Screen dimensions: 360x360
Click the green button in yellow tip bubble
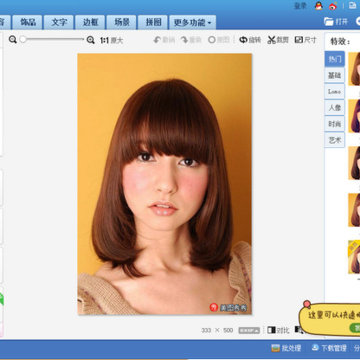click(355, 328)
